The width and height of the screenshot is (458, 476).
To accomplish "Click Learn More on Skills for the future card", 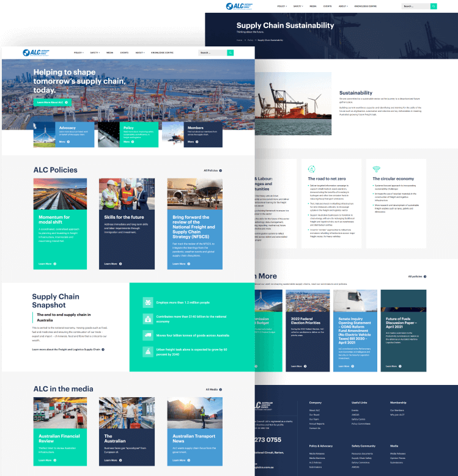I will click(113, 264).
